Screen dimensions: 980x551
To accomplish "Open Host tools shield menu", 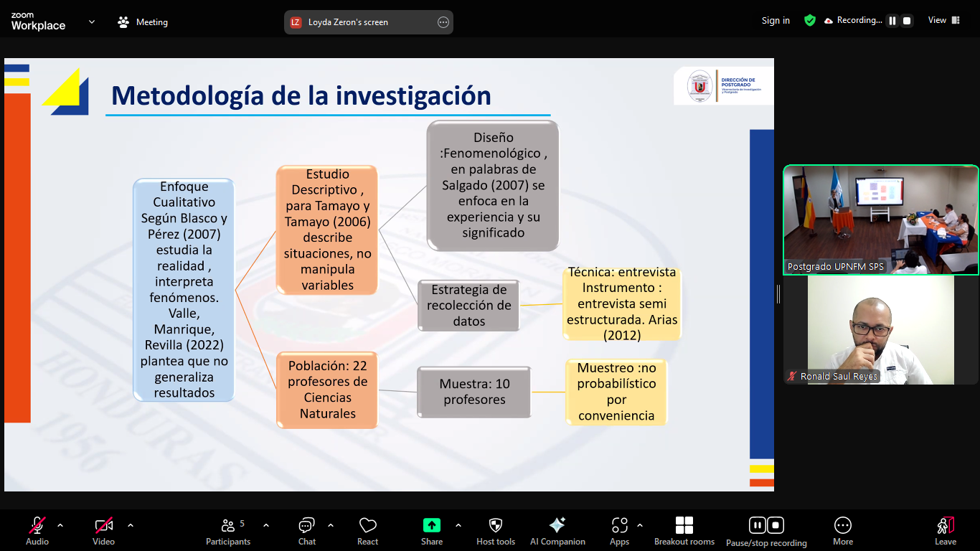I will point(496,531).
